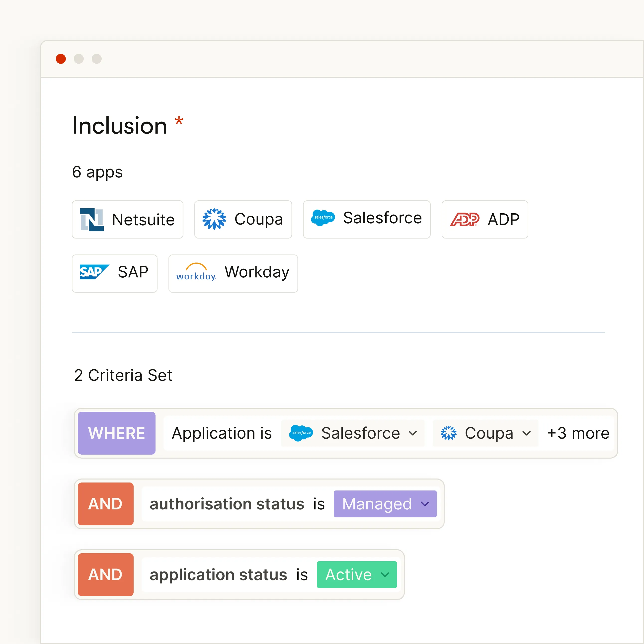644x644 pixels.
Task: Open the Managed authorisation status dropdown
Action: coord(385,504)
